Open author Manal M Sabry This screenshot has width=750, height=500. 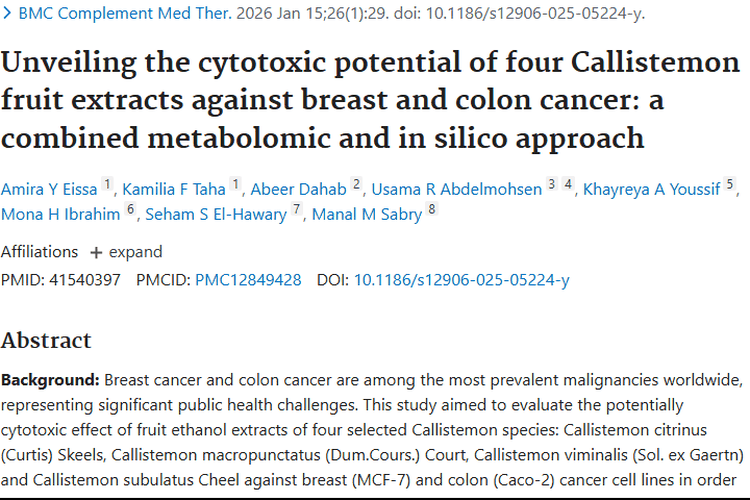tap(367, 214)
